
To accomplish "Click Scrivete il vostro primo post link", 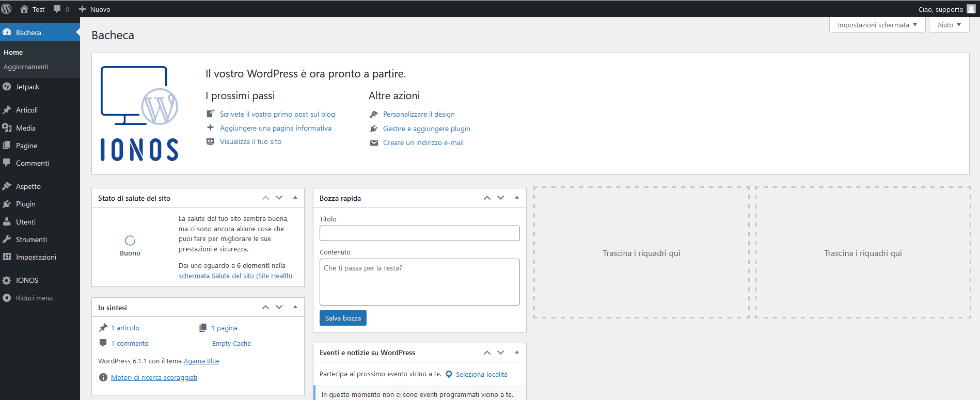I will click(x=277, y=114).
